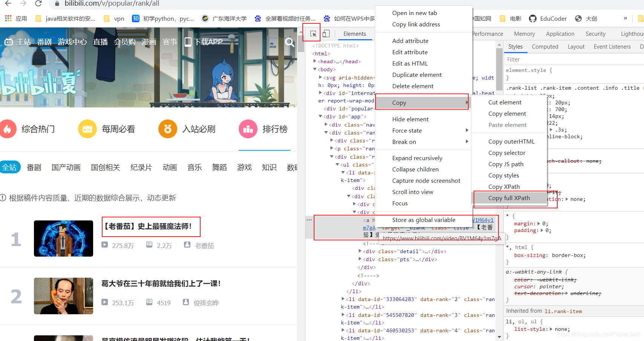644x341 pixels.
Task: Select the 全站 category button
Action: click(9, 167)
